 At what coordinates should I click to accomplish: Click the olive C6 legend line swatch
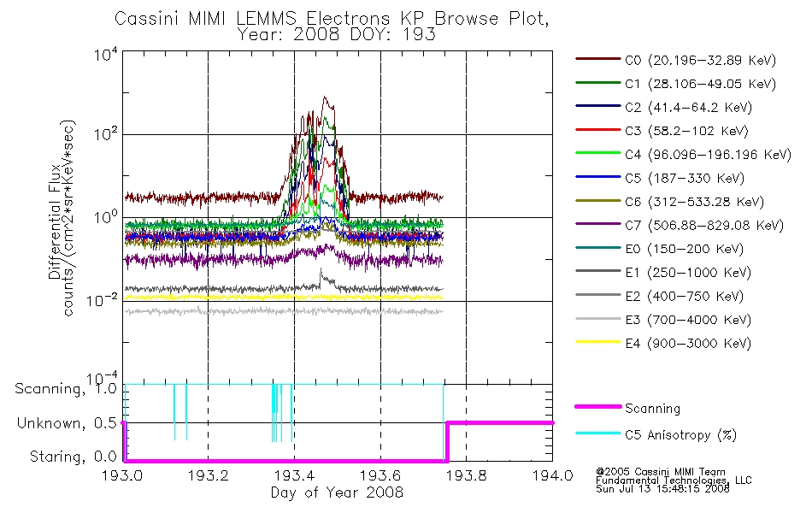[598, 200]
